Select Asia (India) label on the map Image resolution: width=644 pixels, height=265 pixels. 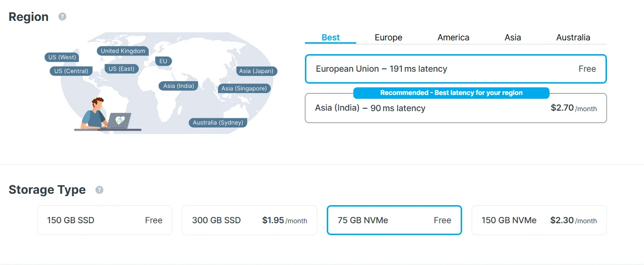tap(178, 86)
